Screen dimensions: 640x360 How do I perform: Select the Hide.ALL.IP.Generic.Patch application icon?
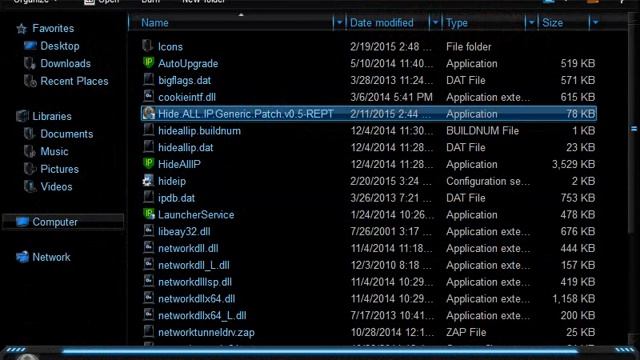(149, 113)
